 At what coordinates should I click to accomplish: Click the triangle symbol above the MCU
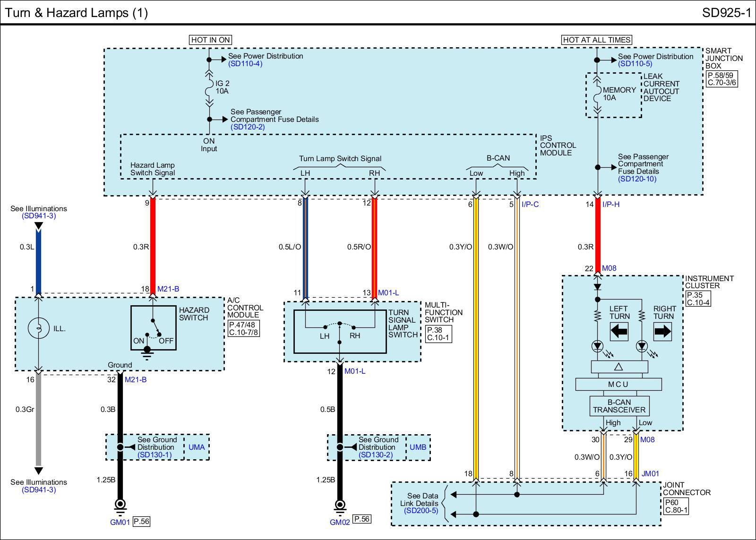619,367
